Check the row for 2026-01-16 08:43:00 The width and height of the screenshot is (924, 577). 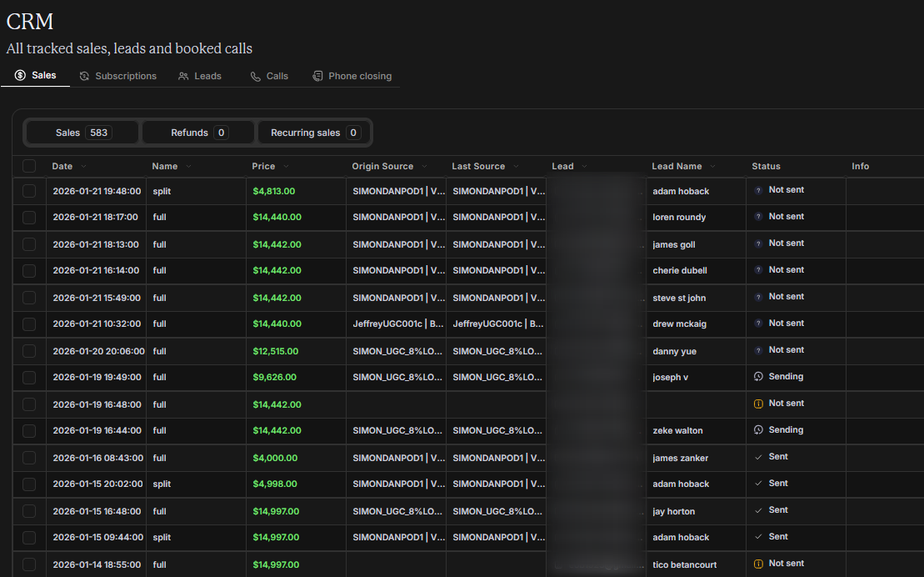(x=29, y=458)
